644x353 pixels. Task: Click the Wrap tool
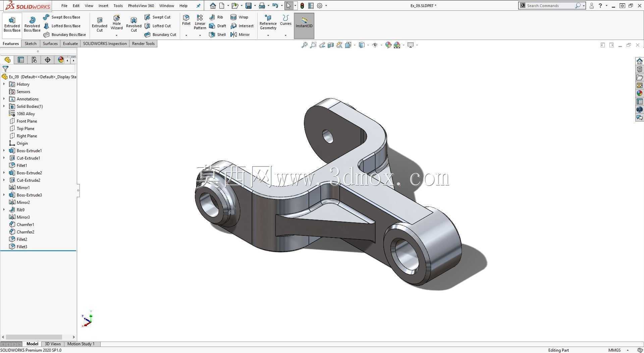click(239, 17)
